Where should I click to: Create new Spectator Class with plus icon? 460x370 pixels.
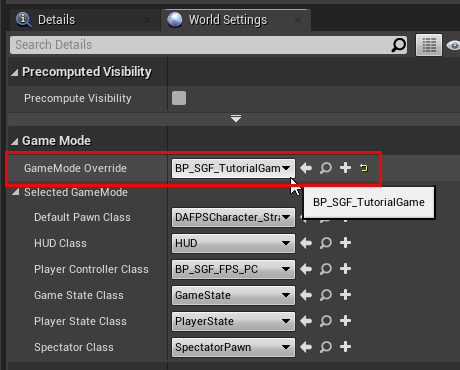pyautogui.click(x=345, y=347)
